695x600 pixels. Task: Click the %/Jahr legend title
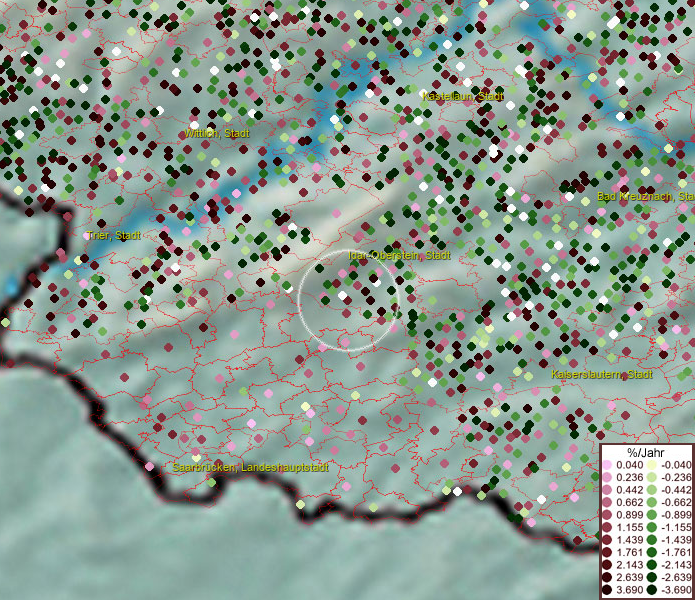pos(646,451)
